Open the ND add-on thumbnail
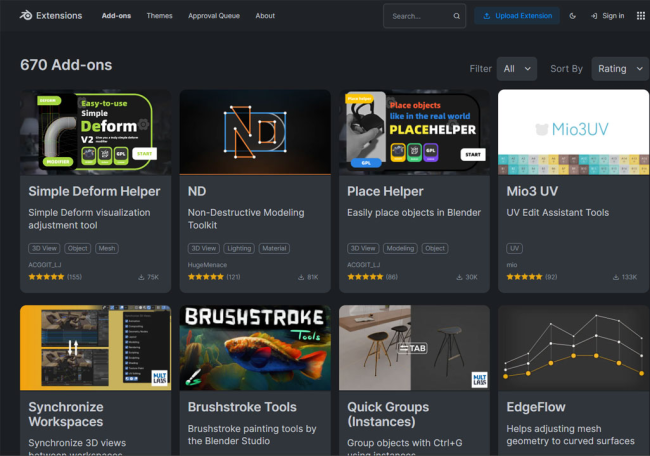Screen dimensions: 650x456 [255, 131]
